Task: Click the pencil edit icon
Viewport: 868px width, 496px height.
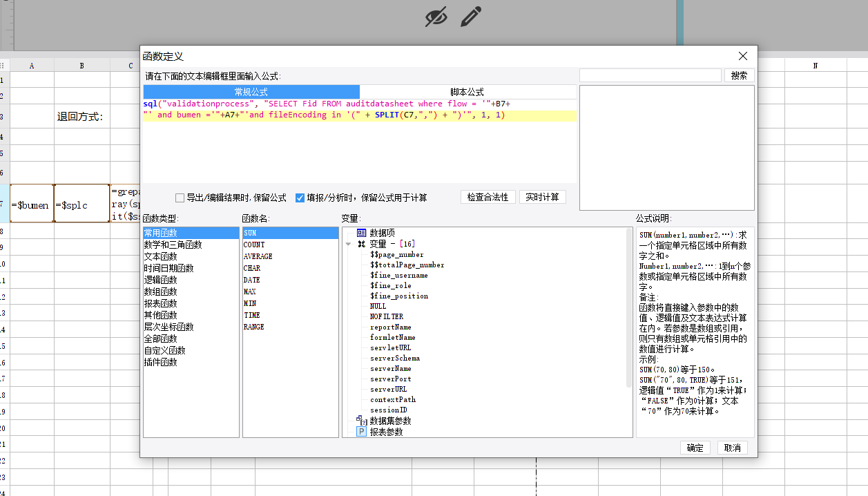Action: [x=471, y=17]
